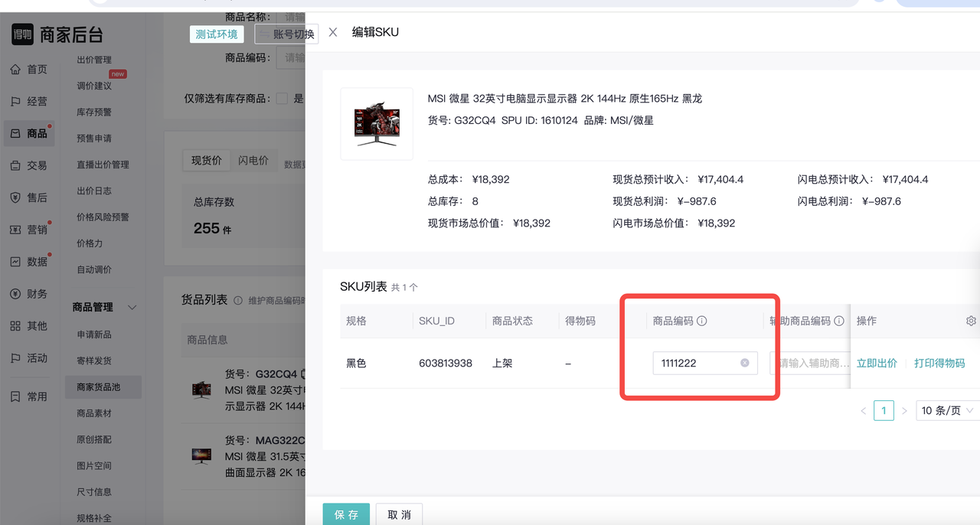Click info icon beside 货品列表 title
This screenshot has width=980, height=525.
[x=238, y=301]
